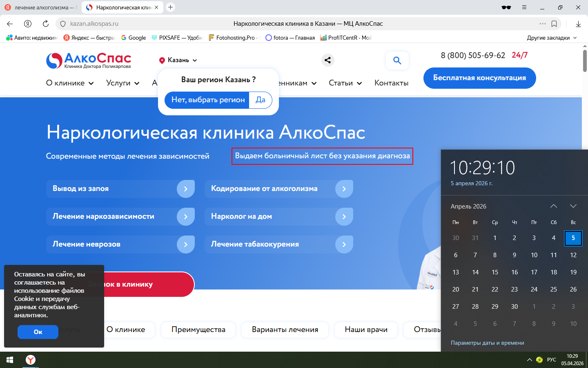Expand the О клинике menu
This screenshot has height=368, width=588.
(x=70, y=83)
